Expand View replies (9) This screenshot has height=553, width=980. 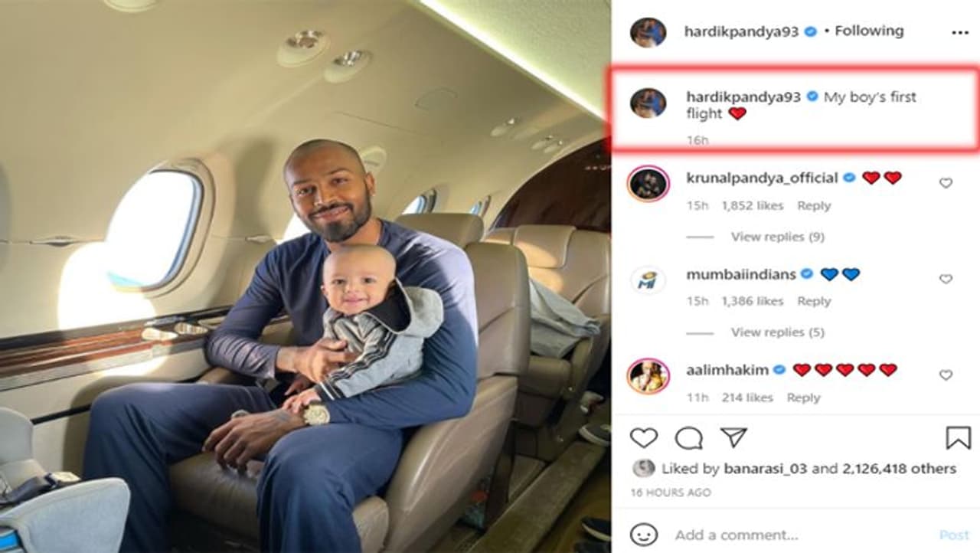[777, 237]
